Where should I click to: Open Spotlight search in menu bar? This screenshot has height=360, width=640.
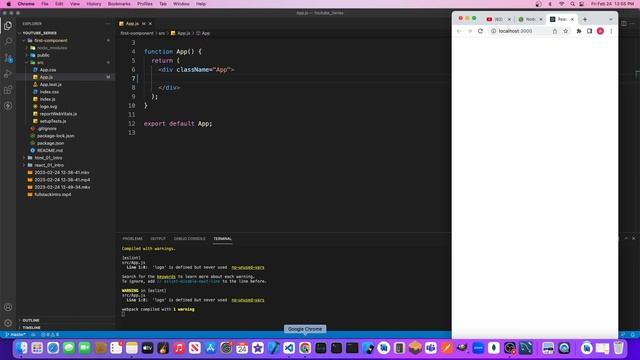click(572, 4)
